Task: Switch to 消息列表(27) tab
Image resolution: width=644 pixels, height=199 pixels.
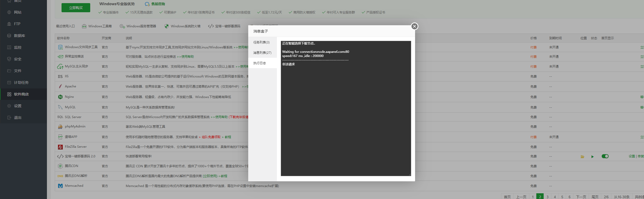Action: point(262,53)
